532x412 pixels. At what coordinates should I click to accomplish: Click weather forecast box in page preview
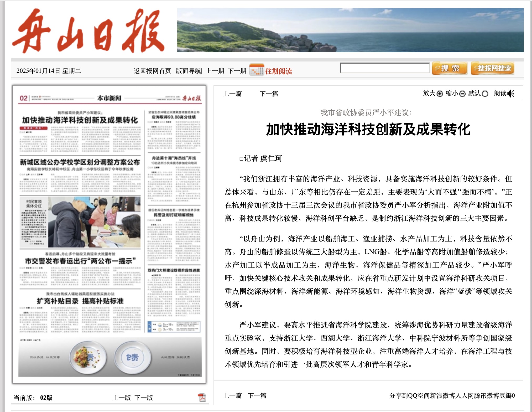pos(174,327)
